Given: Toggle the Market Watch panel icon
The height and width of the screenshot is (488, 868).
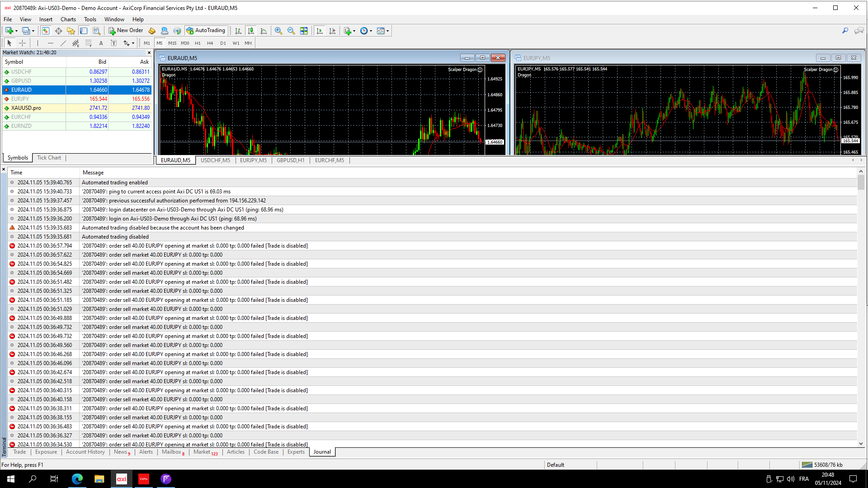Looking at the screenshot, I should (x=46, y=31).
